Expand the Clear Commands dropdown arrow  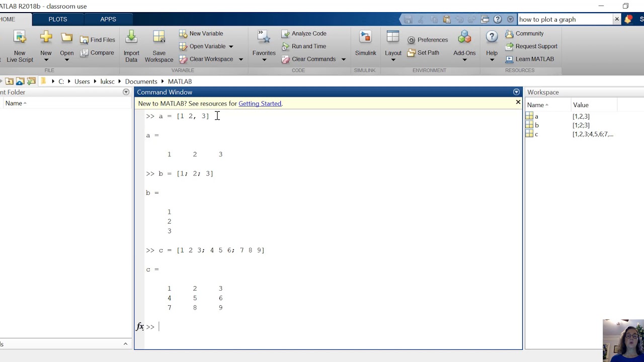[x=343, y=59]
